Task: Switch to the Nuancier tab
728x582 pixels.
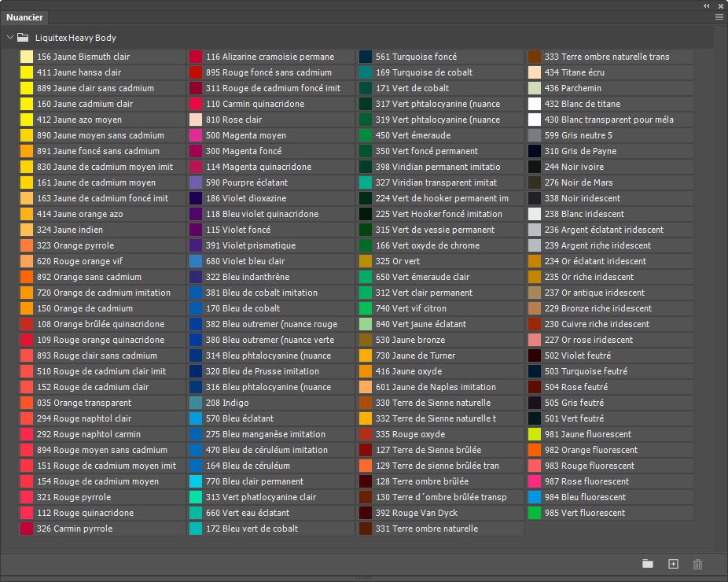Action: pos(25,17)
